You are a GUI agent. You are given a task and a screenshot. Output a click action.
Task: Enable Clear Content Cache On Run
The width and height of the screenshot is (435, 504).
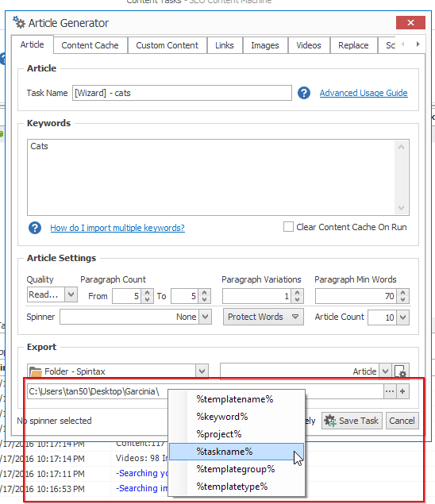[x=288, y=227]
